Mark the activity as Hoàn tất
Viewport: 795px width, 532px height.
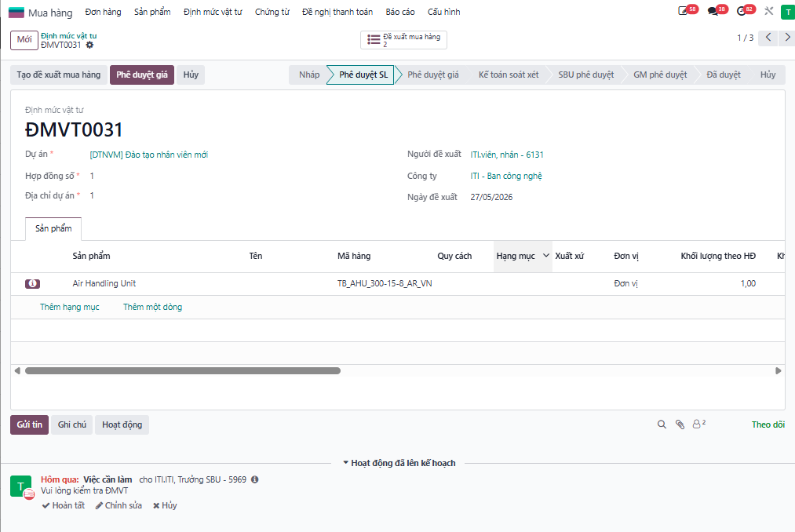[64, 505]
